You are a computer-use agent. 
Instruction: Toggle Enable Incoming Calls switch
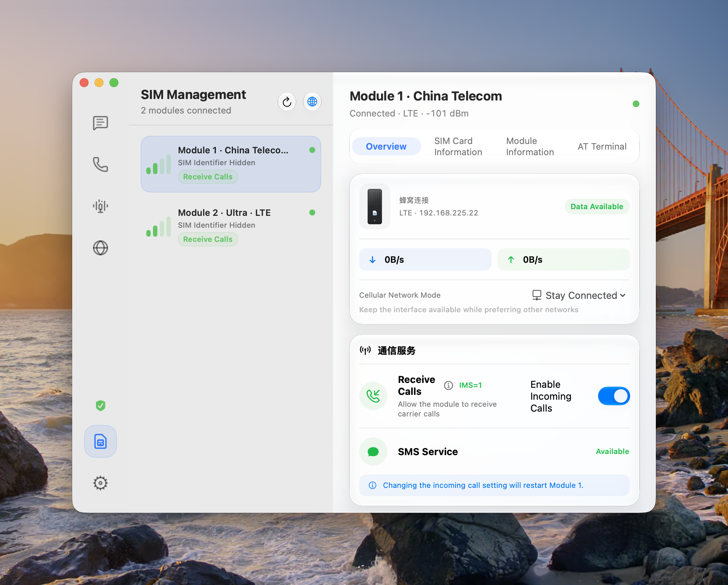[614, 396]
